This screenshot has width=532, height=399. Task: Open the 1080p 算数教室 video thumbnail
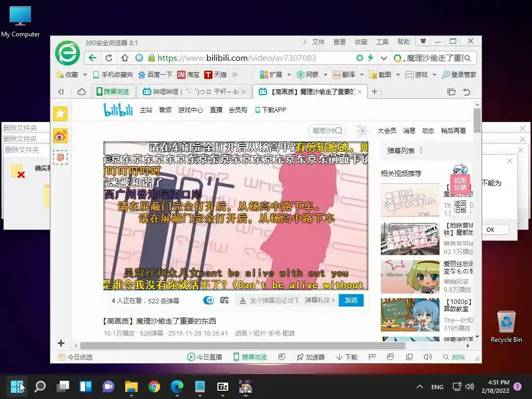coord(410,315)
